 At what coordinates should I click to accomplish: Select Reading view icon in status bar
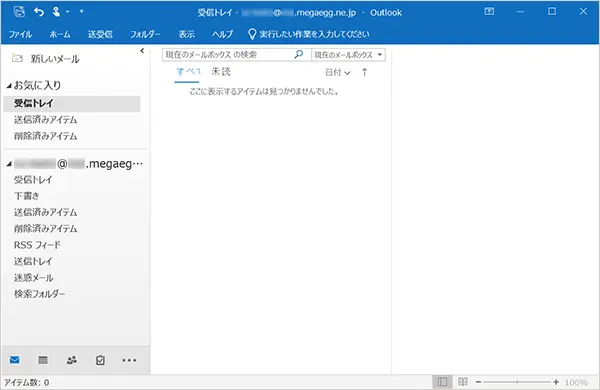click(x=463, y=382)
